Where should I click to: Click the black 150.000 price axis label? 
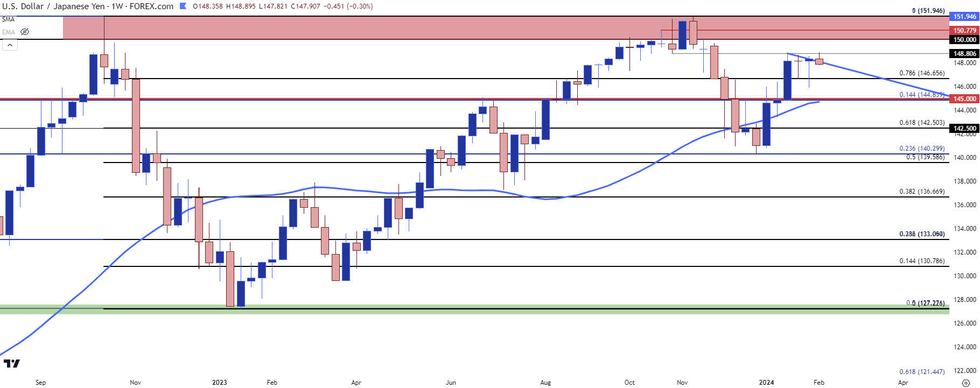point(964,40)
